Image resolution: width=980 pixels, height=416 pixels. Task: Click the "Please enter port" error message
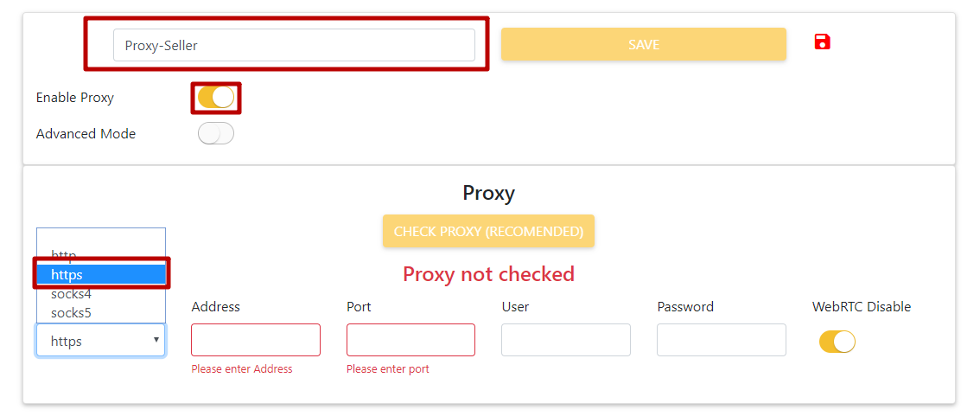(x=387, y=369)
